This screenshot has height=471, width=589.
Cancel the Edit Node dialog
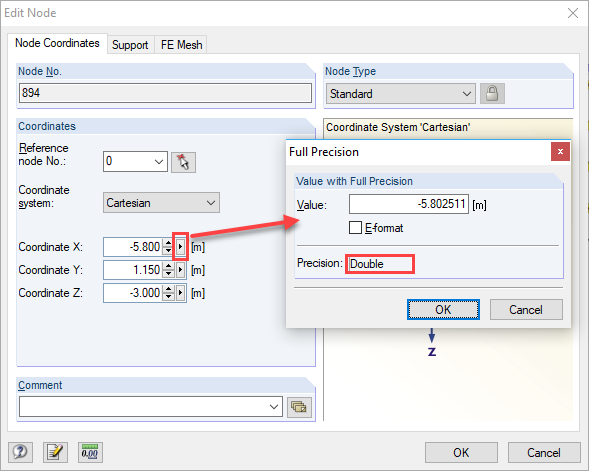(544, 453)
